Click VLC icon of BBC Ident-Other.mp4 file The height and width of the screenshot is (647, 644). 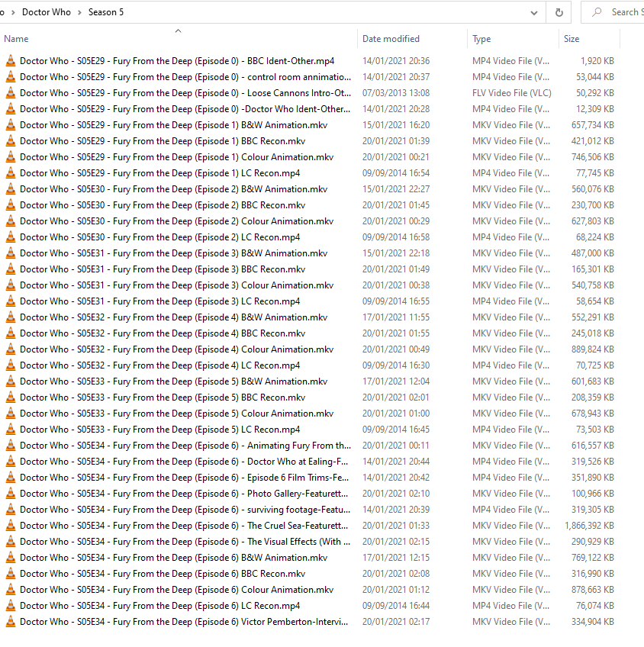[11, 61]
